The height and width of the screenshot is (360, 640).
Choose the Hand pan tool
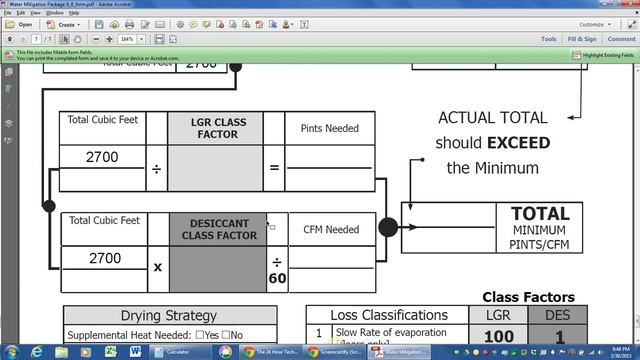click(77, 39)
